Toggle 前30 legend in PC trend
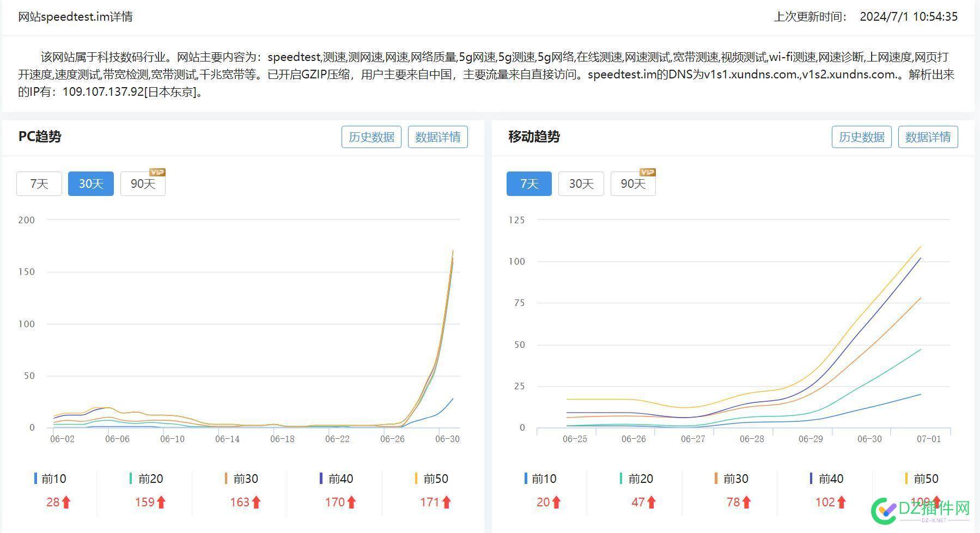 pyautogui.click(x=241, y=479)
